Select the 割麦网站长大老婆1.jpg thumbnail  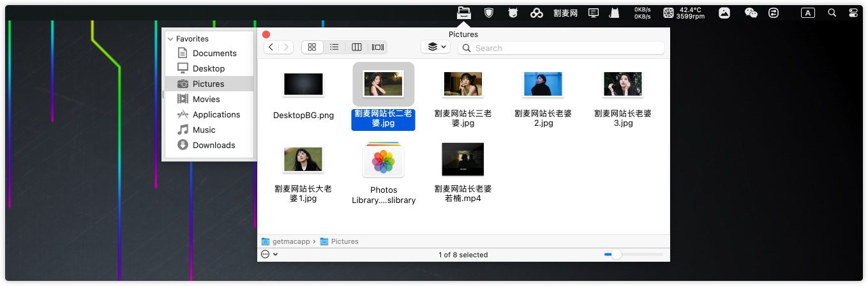click(x=303, y=160)
